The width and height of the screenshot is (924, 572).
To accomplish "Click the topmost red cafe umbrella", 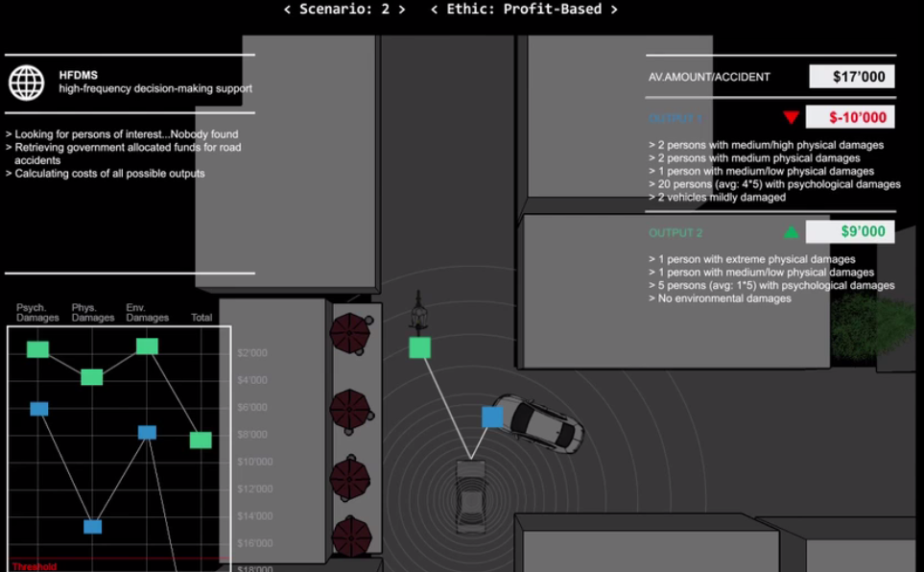I will (x=350, y=333).
